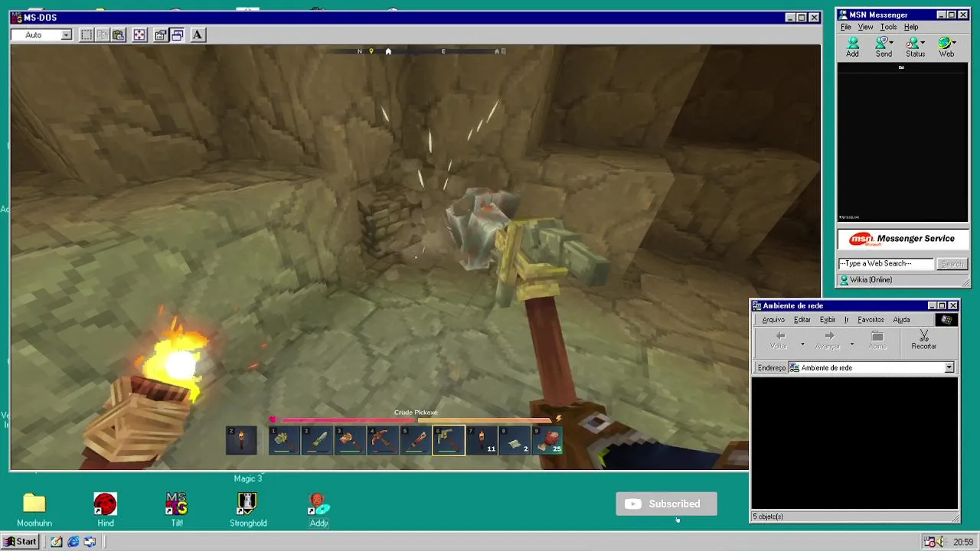
Task: Open Help menu in MSN Messenger
Action: 911,27
